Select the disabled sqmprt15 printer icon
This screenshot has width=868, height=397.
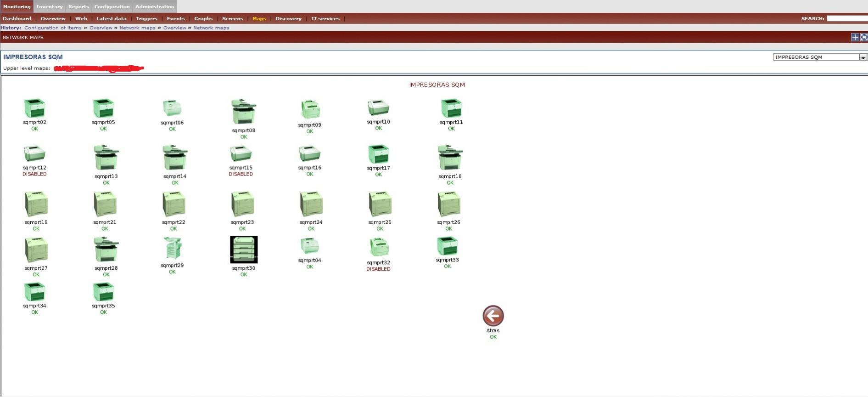241,153
